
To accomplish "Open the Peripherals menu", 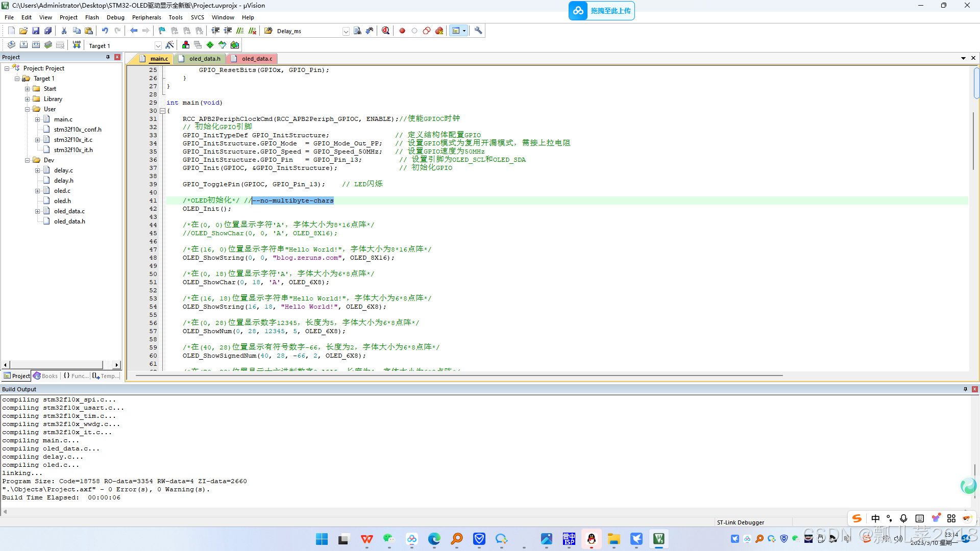I will tap(146, 17).
